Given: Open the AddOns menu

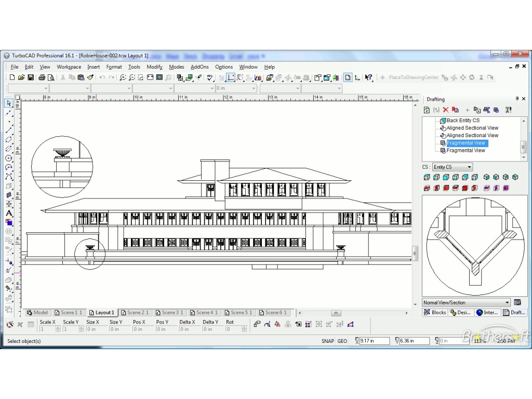Looking at the screenshot, I should coord(199,67).
